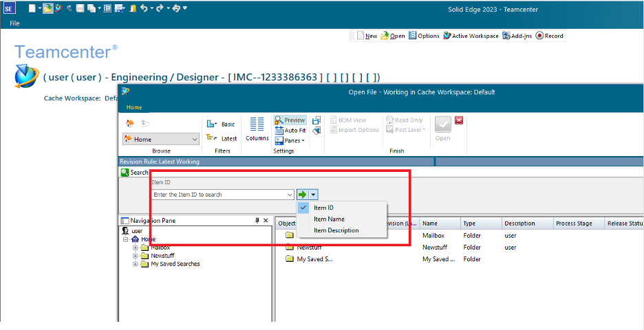
Task: Click the greyed save disk icon
Action: pyautogui.click(x=80, y=8)
